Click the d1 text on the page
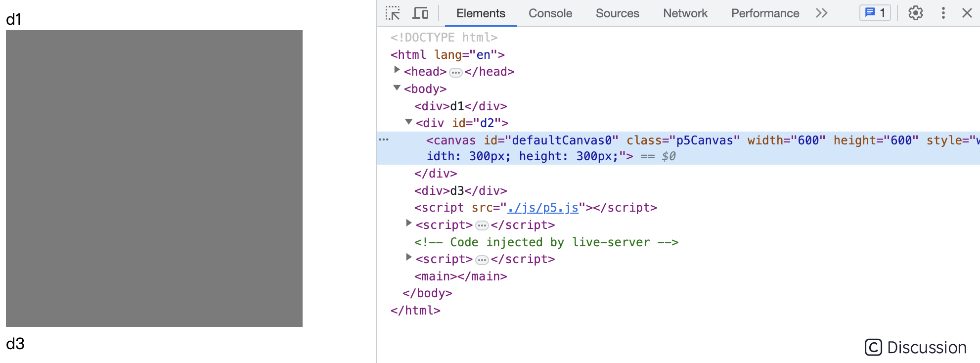 (13, 19)
